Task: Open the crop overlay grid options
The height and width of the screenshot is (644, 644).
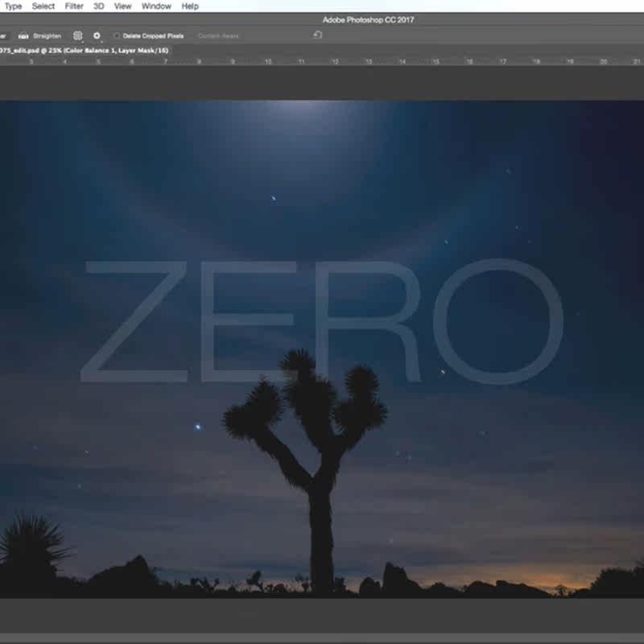Action: [78, 35]
